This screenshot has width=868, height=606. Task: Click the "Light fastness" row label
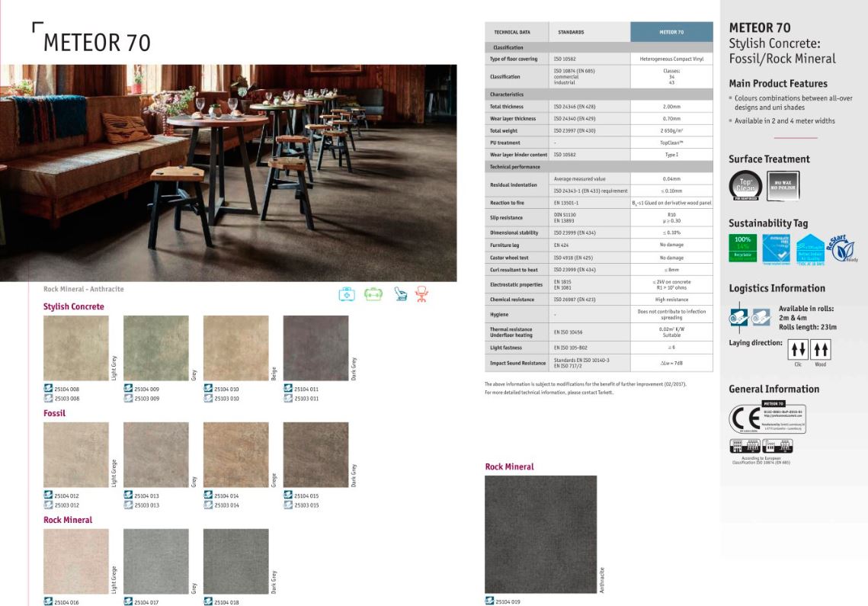(x=506, y=348)
